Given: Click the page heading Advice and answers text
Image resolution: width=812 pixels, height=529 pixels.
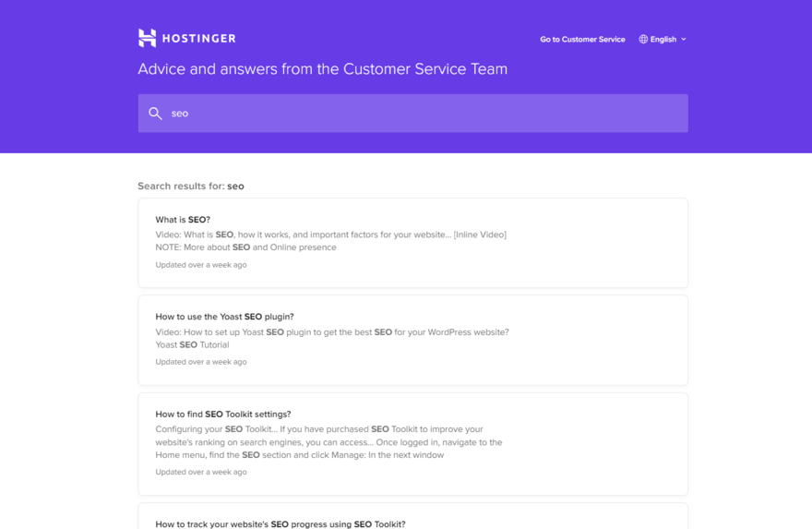Looking at the screenshot, I should pyautogui.click(x=323, y=69).
